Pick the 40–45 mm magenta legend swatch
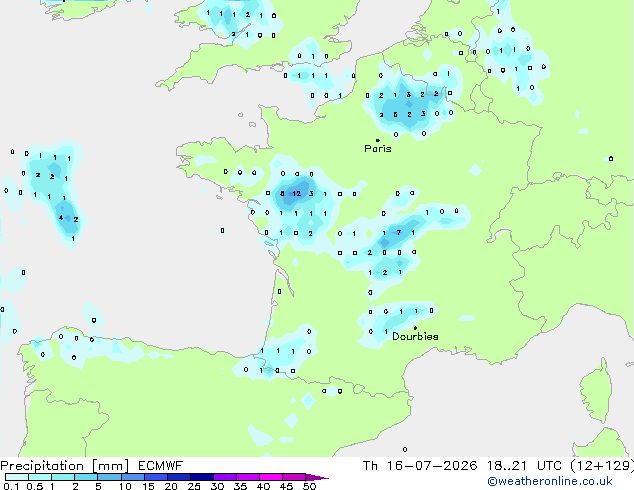Viewport: 634px width, 490px height. click(x=271, y=477)
